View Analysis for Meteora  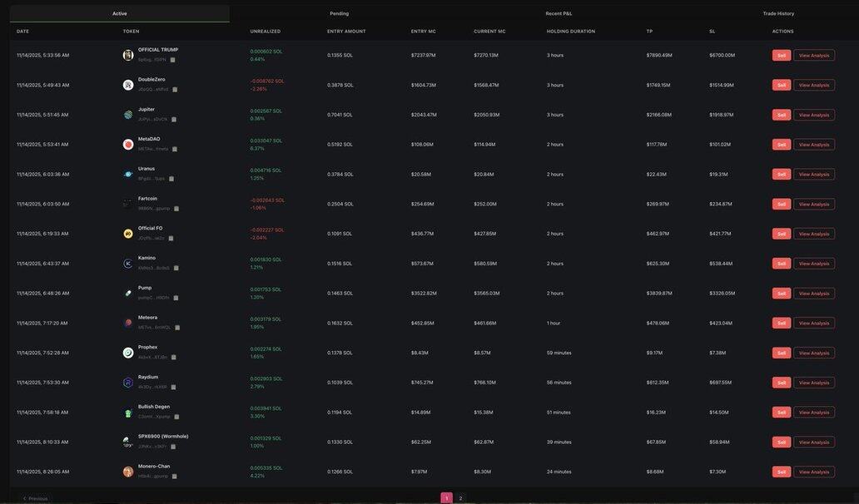pos(813,324)
